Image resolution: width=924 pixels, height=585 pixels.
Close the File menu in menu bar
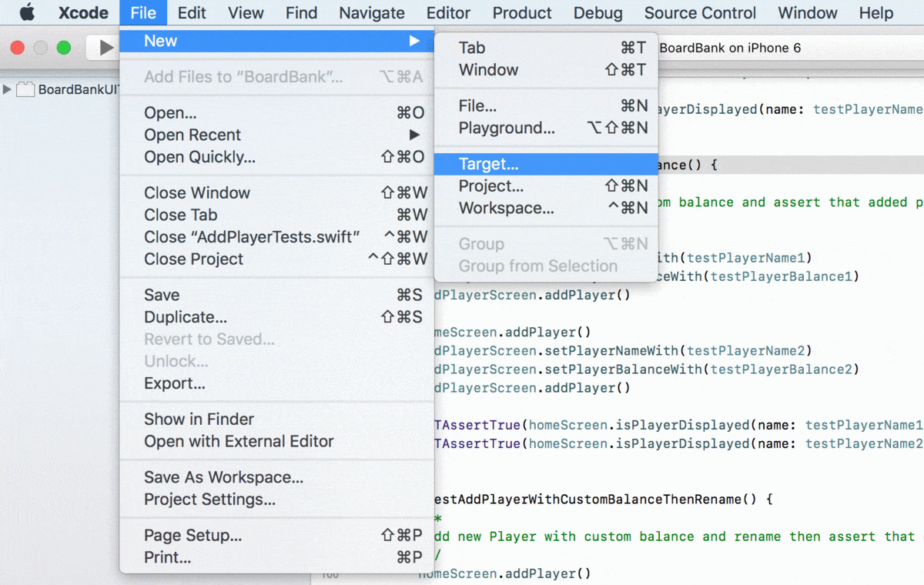143,12
